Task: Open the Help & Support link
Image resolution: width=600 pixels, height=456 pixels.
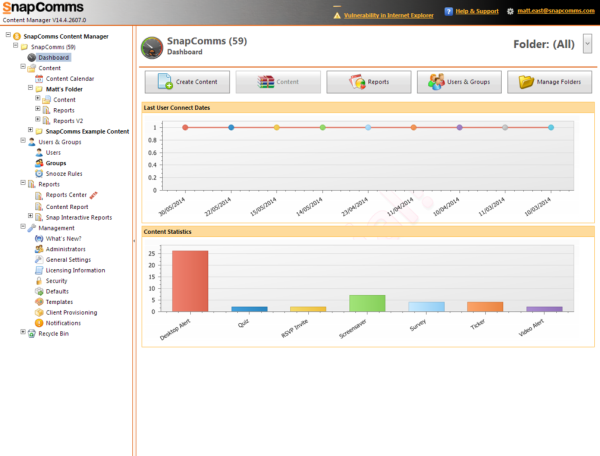Action: tap(477, 11)
